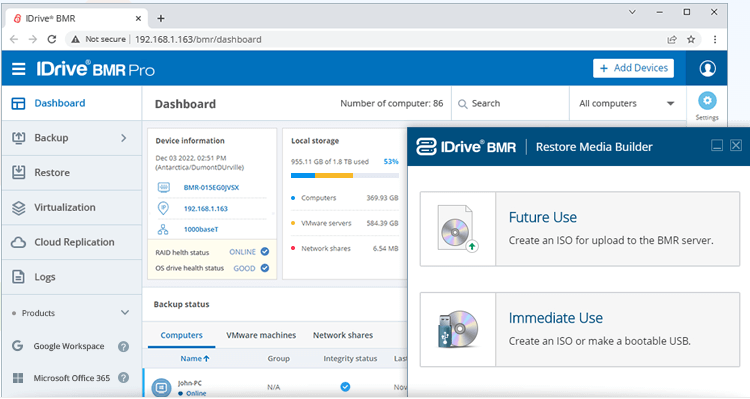This screenshot has height=399, width=750.
Task: Open the BMR-015EG0JVSX device link
Action: pos(211,188)
